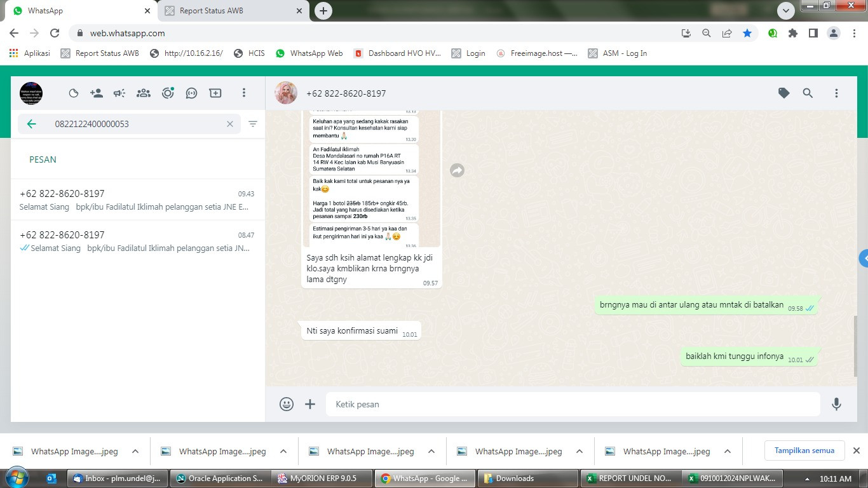Open the Chrome three-dot menu
The width and height of the screenshot is (868, 488).
pyautogui.click(x=854, y=33)
